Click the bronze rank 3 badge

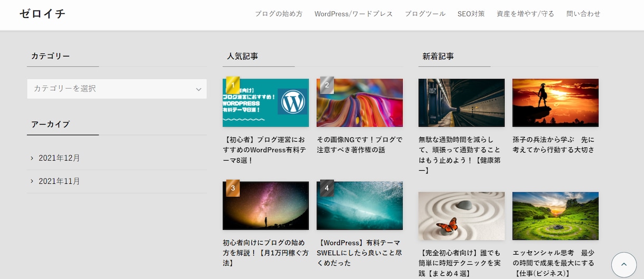coord(233,188)
